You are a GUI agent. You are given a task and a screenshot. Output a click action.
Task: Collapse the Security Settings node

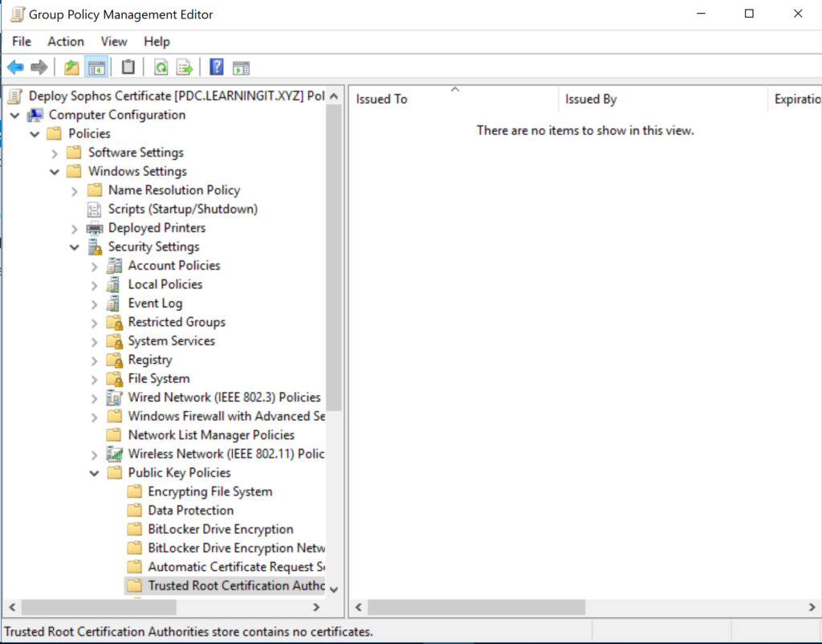75,247
